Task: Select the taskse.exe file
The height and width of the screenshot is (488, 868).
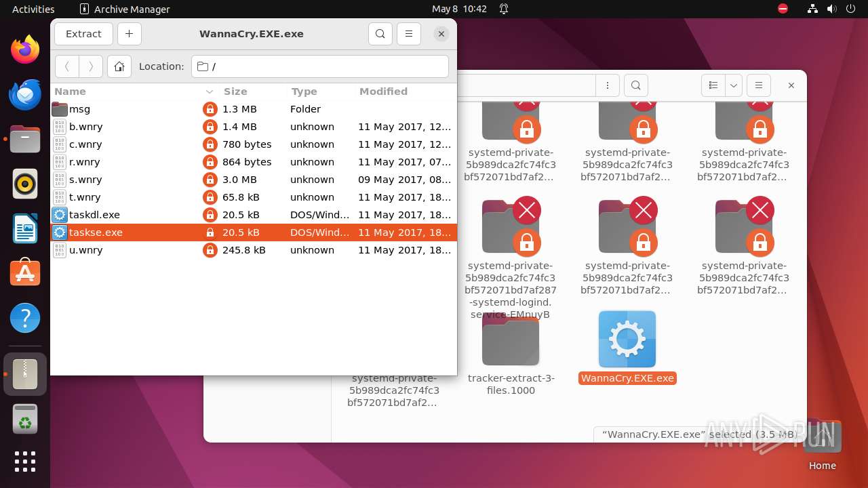Action: pyautogui.click(x=254, y=232)
